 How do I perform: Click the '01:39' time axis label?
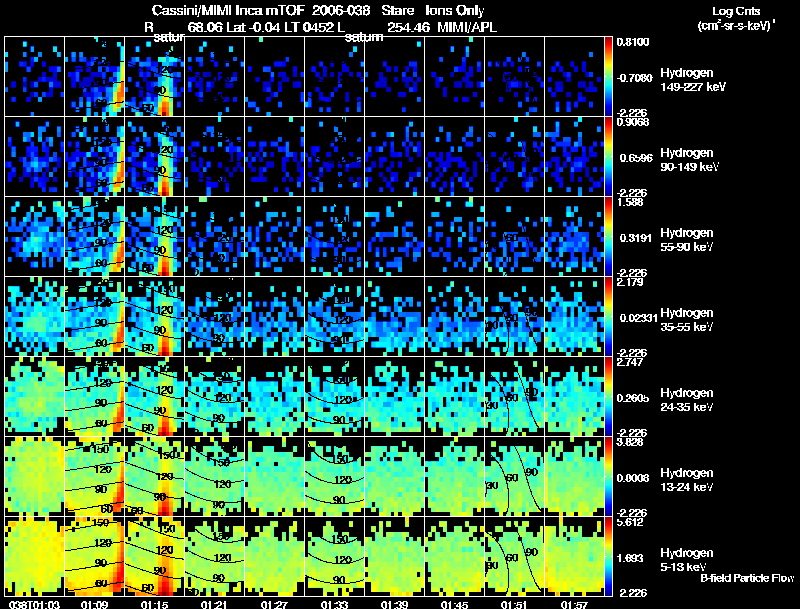(394, 605)
